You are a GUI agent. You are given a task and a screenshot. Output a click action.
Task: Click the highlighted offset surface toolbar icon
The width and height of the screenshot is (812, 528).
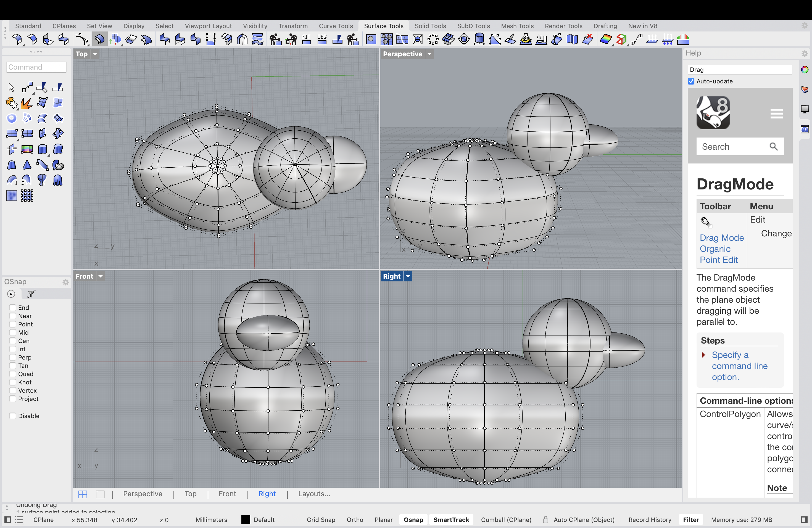click(100, 39)
